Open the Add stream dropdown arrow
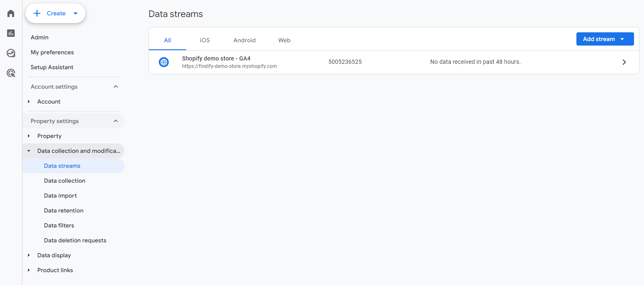The image size is (644, 285). pos(622,39)
